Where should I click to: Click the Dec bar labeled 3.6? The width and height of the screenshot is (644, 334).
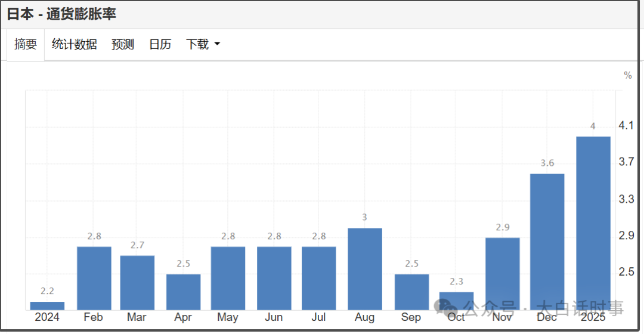click(x=547, y=242)
